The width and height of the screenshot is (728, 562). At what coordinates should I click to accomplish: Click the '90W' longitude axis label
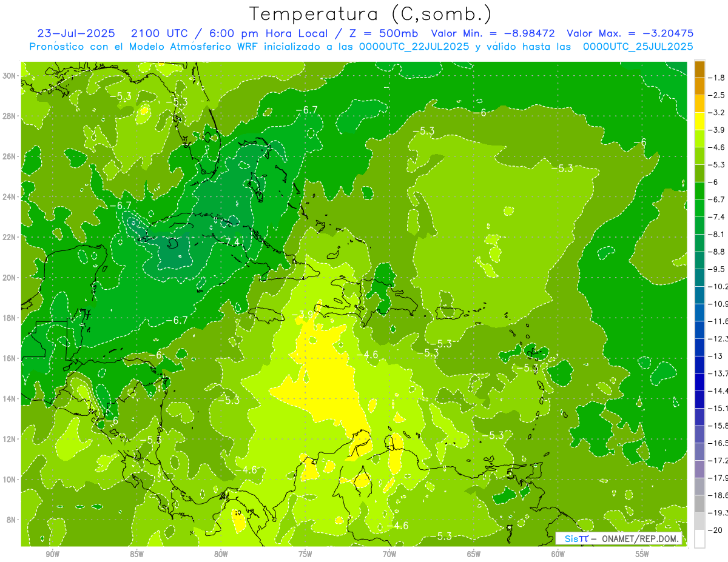click(x=52, y=555)
